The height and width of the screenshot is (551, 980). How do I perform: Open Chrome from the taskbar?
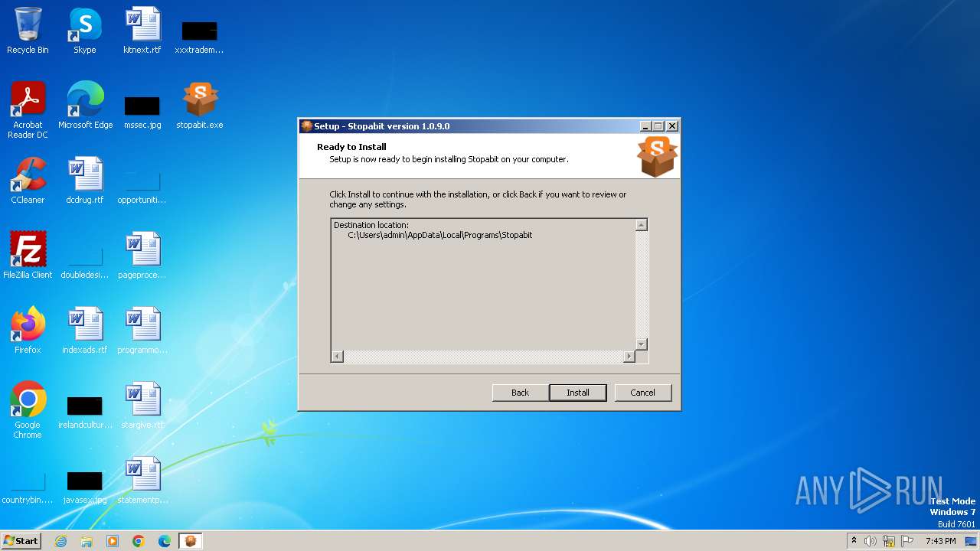(x=139, y=541)
